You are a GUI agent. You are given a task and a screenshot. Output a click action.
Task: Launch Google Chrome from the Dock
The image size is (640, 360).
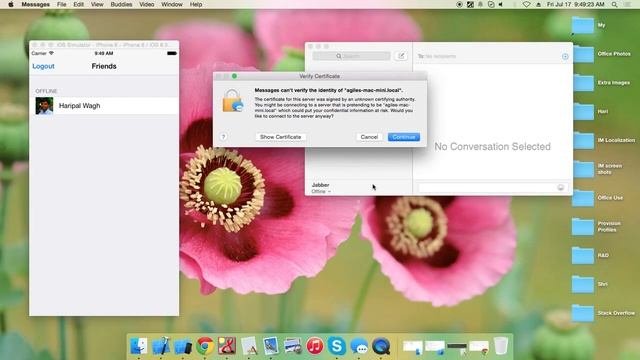(x=205, y=346)
